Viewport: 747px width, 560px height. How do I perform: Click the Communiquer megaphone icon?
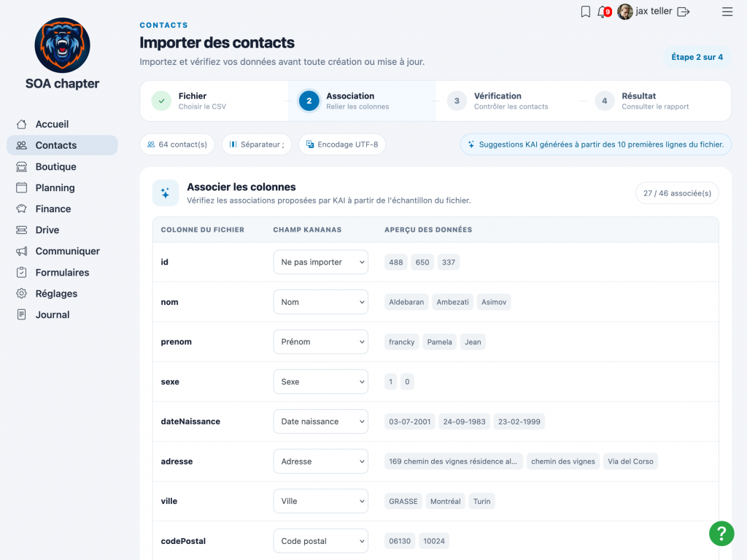point(21,251)
